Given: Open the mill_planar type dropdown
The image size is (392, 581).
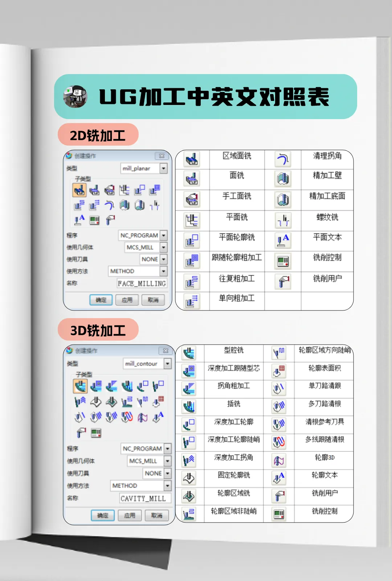Looking at the screenshot, I should pos(164,168).
